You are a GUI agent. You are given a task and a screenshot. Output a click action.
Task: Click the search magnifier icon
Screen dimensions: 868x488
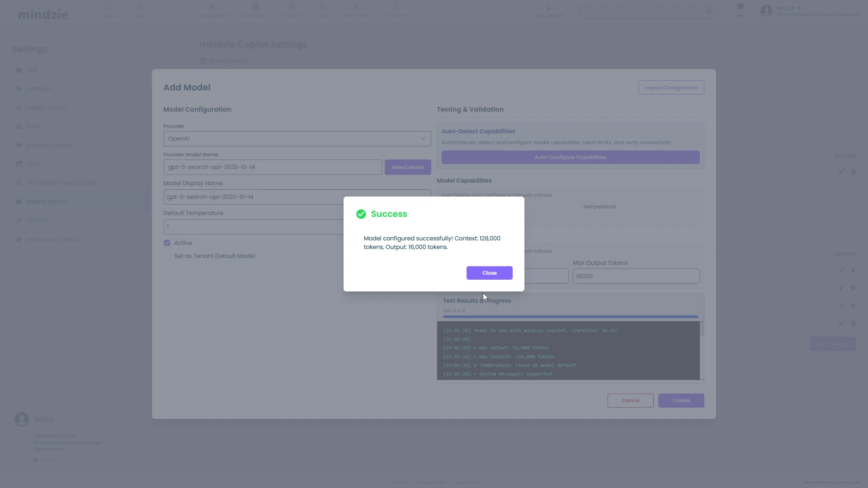tap(709, 11)
